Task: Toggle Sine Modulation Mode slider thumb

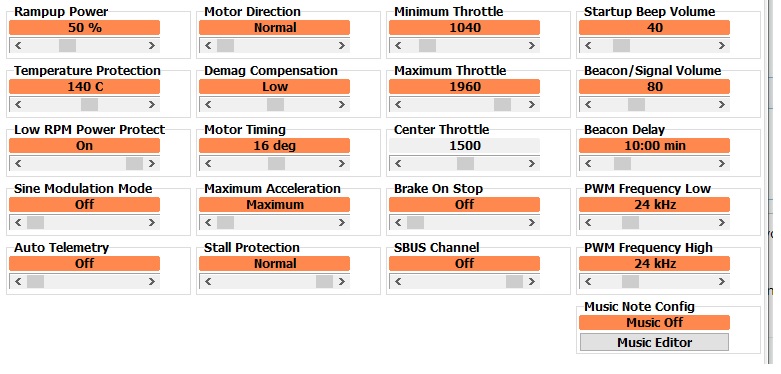Action: 35,223
